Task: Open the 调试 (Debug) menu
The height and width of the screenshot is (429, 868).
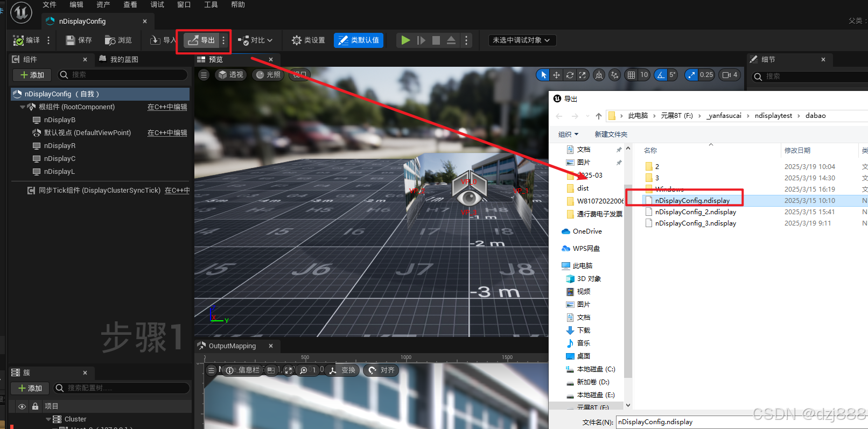Action: pos(157,5)
